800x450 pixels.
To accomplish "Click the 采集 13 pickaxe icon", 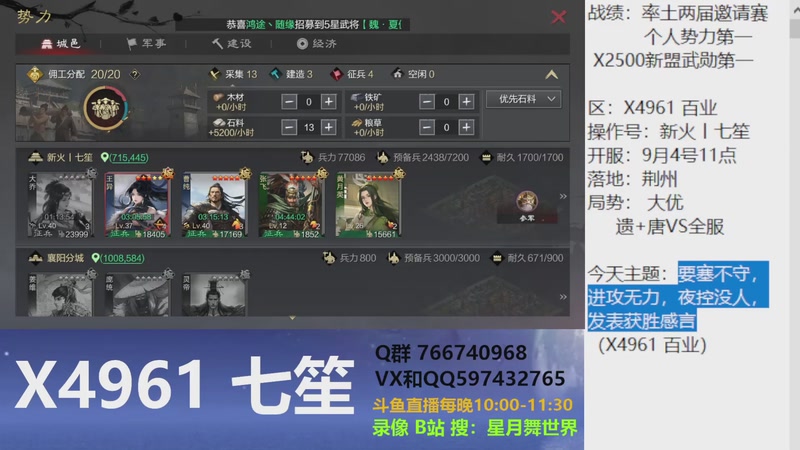I will pyautogui.click(x=215, y=74).
